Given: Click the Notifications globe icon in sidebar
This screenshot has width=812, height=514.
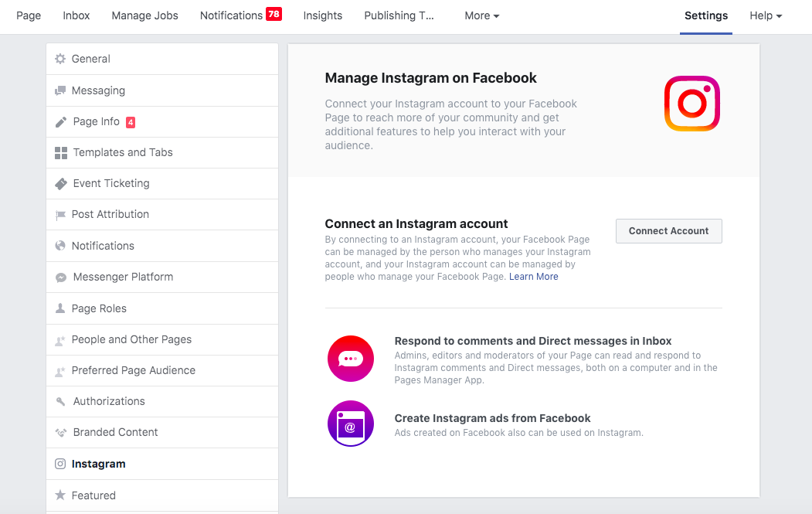Looking at the screenshot, I should (x=60, y=246).
